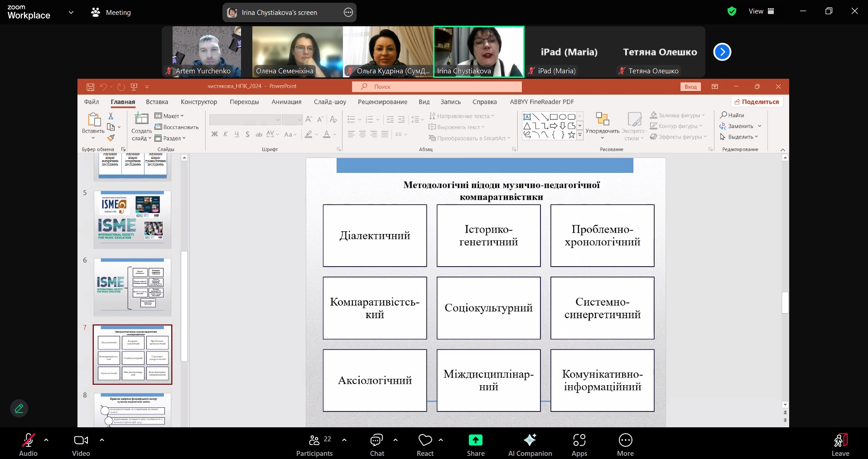Expand participants options caret
Image resolution: width=868 pixels, height=459 pixels.
[344, 440]
